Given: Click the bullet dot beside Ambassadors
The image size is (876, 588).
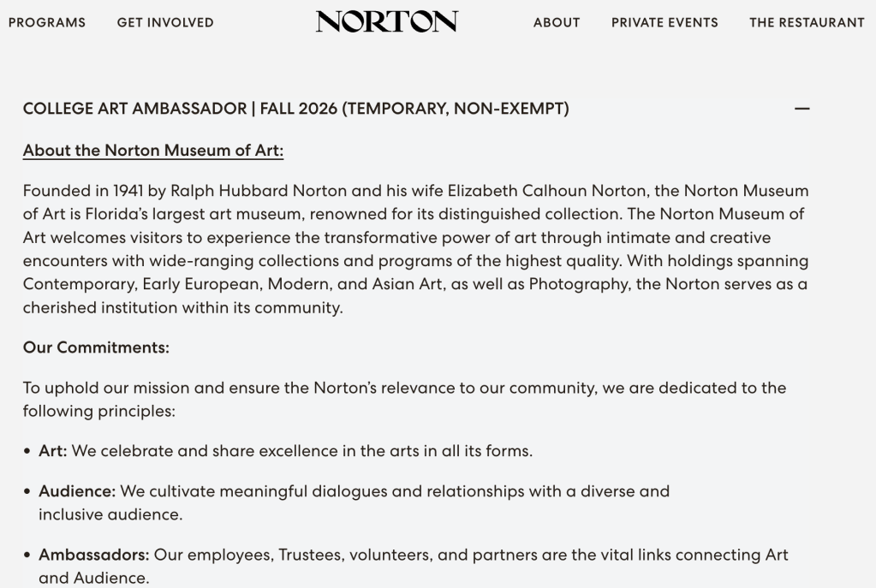Looking at the screenshot, I should (27, 555).
